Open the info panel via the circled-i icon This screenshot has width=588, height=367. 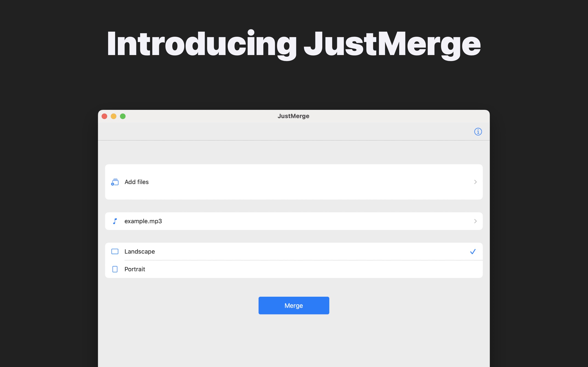(478, 132)
